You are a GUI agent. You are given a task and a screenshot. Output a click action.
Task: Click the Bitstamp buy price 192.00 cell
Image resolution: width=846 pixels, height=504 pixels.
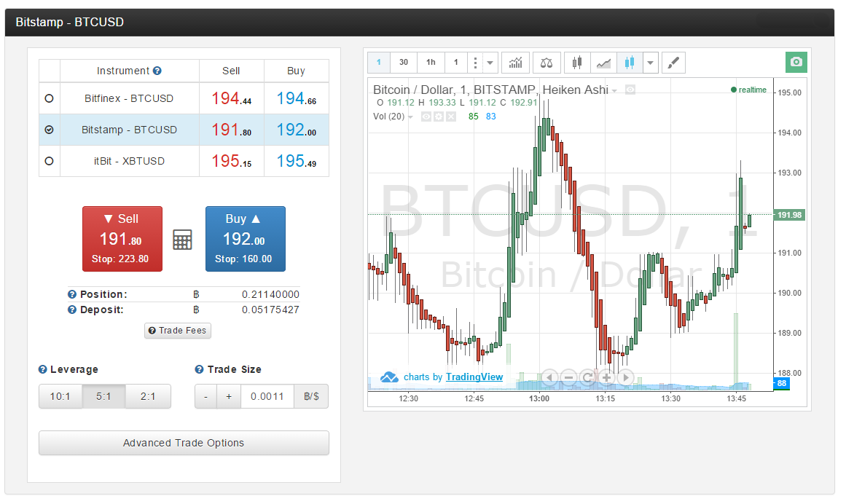(x=296, y=130)
